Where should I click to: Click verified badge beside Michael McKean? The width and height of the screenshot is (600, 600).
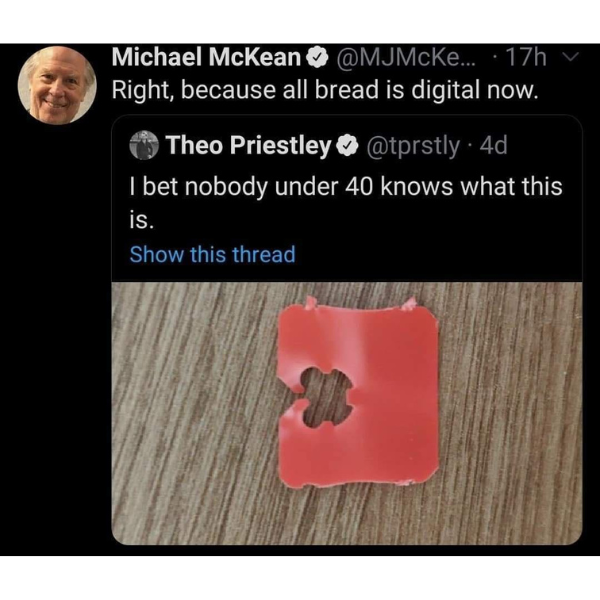click(317, 58)
